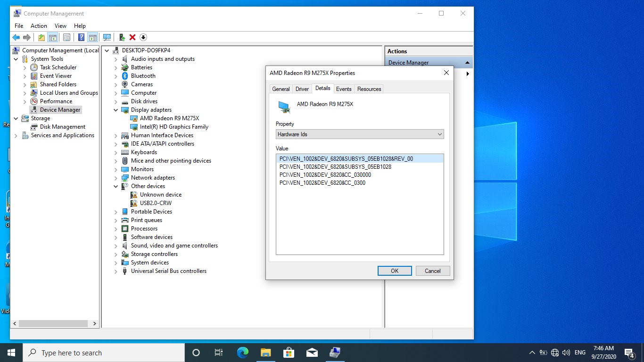Image resolution: width=644 pixels, height=362 pixels.
Task: Click the Up one level folder icon
Action: (x=41, y=37)
